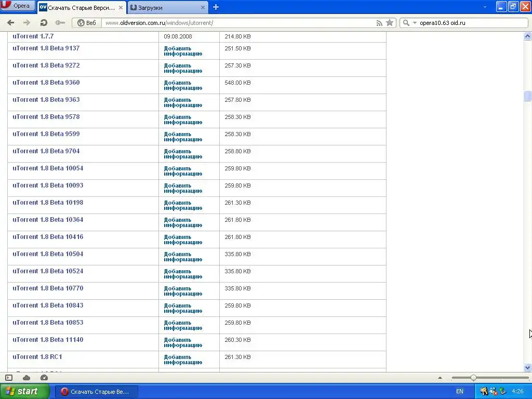Open uTorrent 1.8 Beta 9578 link
532x399 pixels.
point(46,117)
